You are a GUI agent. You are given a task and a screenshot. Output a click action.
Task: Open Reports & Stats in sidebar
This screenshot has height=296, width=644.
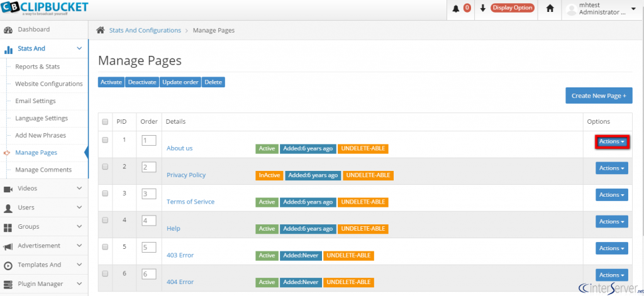click(x=37, y=67)
